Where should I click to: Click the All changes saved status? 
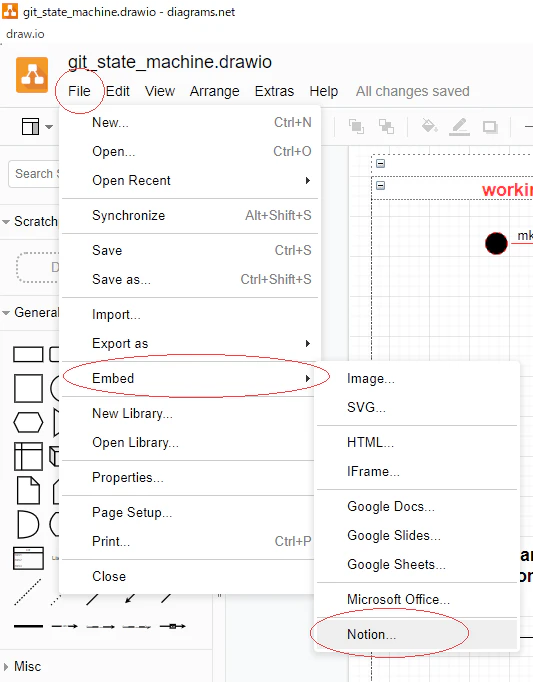[x=412, y=91]
